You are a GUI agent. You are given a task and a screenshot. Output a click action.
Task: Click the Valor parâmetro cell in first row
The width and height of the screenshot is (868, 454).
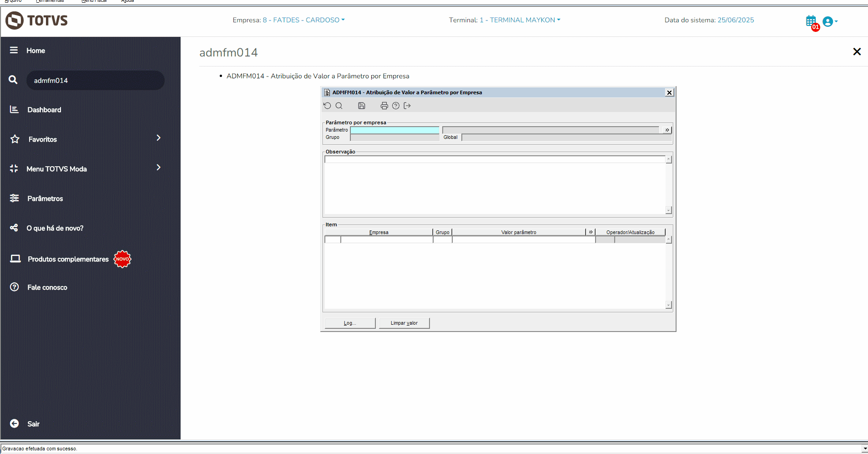pyautogui.click(x=524, y=240)
